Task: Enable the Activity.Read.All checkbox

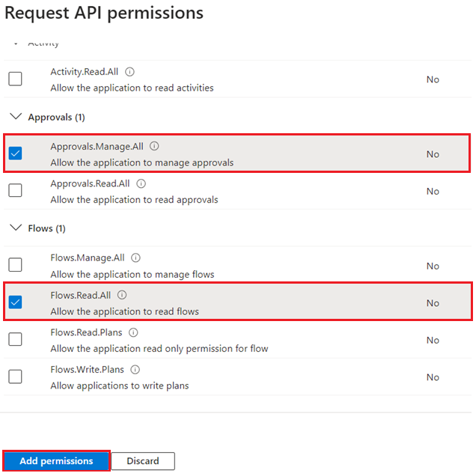Action: click(15, 79)
